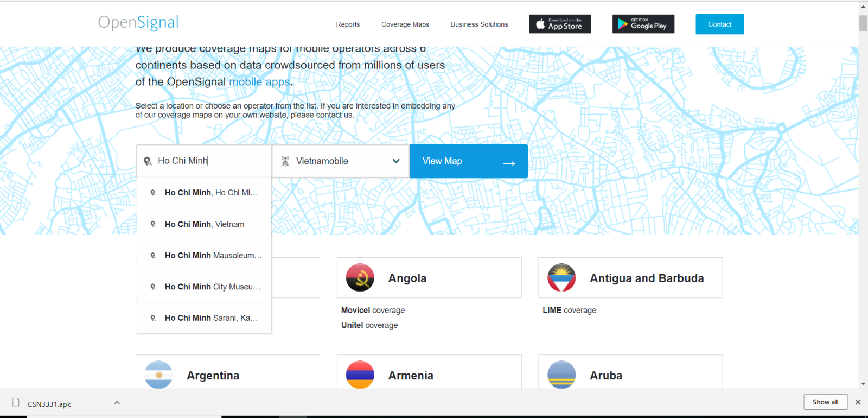
Task: Click the Armenia flag icon
Action: click(x=360, y=375)
